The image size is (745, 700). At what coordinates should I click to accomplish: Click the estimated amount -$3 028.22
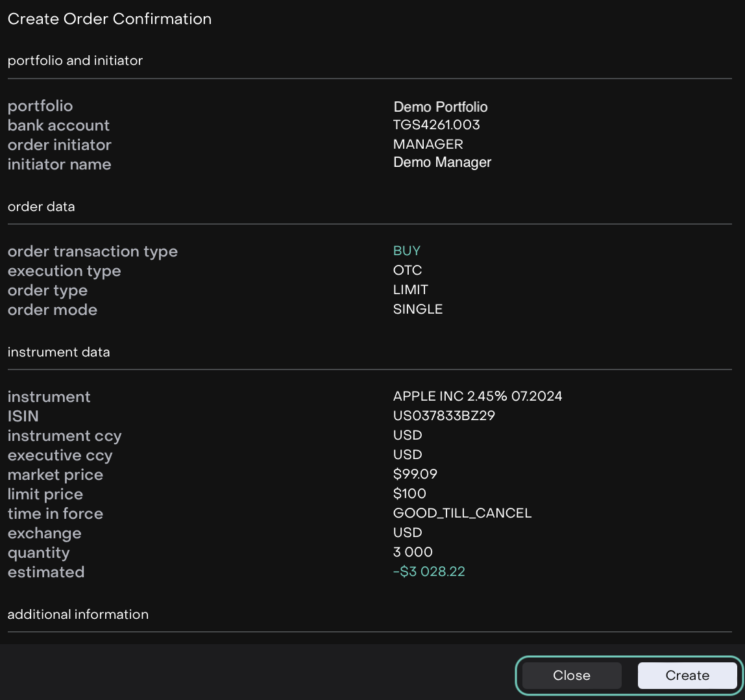point(429,571)
